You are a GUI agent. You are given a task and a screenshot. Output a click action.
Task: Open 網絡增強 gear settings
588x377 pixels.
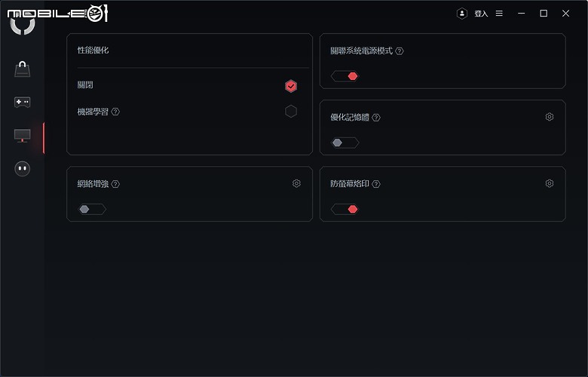(x=296, y=183)
